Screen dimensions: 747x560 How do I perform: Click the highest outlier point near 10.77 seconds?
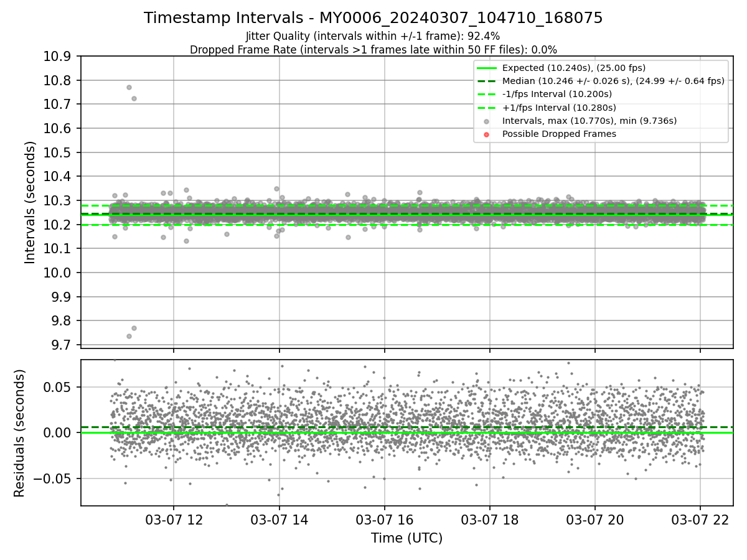coord(129,87)
